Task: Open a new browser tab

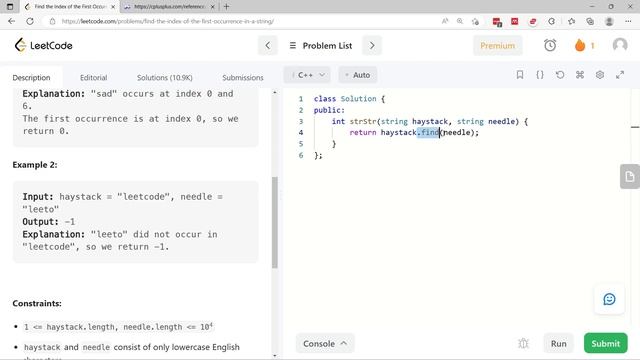Action: point(227,7)
